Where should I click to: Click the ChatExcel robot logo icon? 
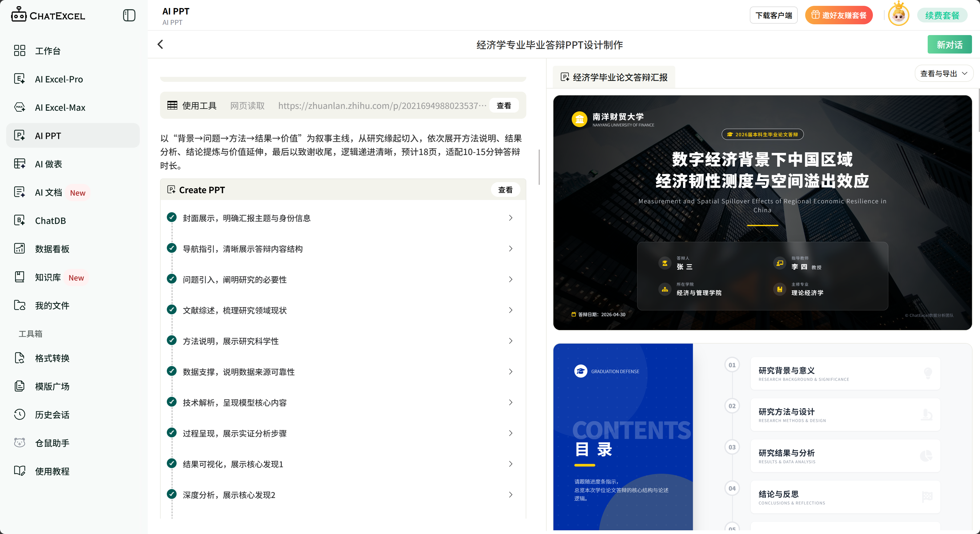[x=19, y=14]
